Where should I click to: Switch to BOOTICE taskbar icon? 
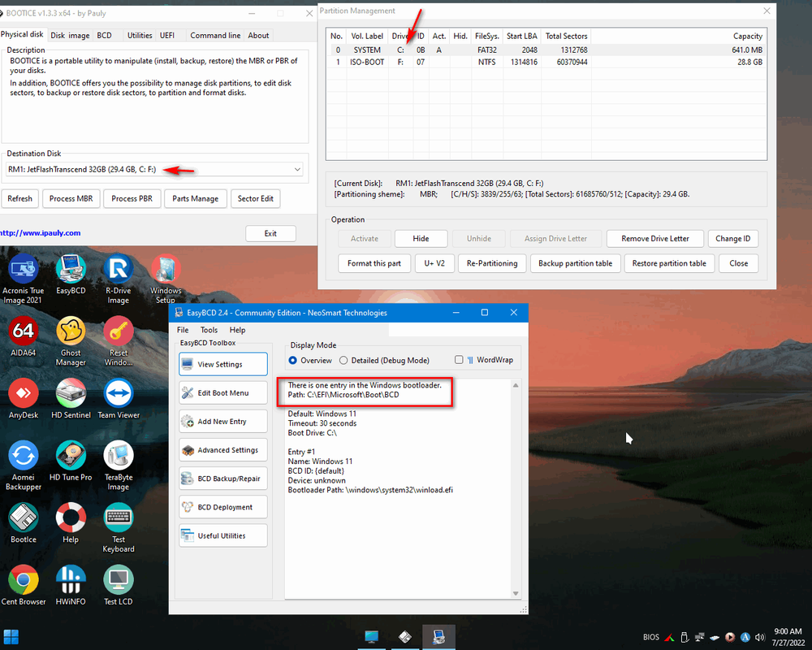tap(405, 637)
